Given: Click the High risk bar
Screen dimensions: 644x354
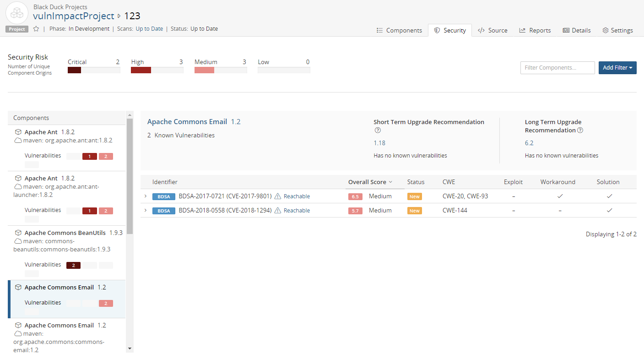Looking at the screenshot, I should [x=157, y=70].
